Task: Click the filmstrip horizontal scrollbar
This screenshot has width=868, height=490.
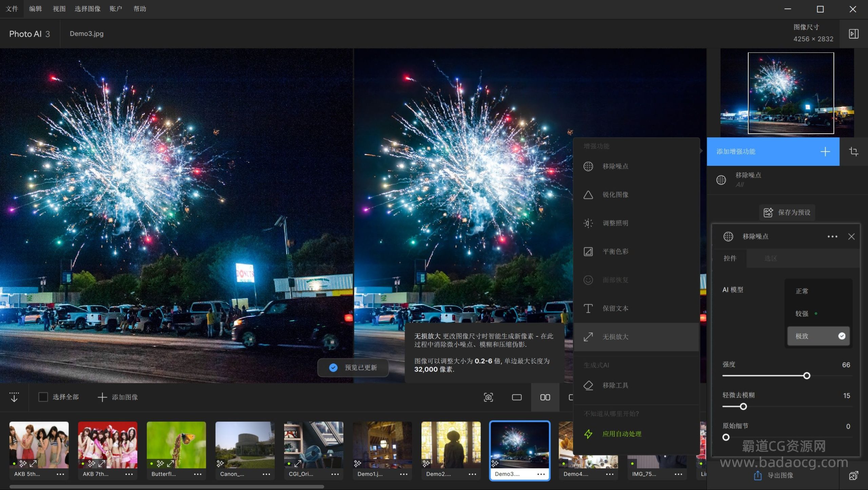Action: point(167,487)
